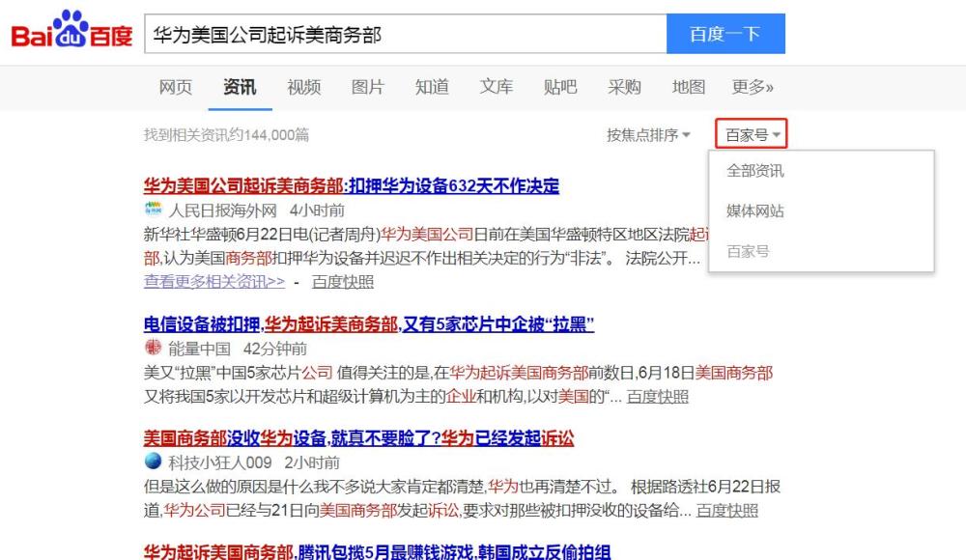Toggle the 百家号 source filter dropdown
966x560 pixels.
(x=752, y=134)
